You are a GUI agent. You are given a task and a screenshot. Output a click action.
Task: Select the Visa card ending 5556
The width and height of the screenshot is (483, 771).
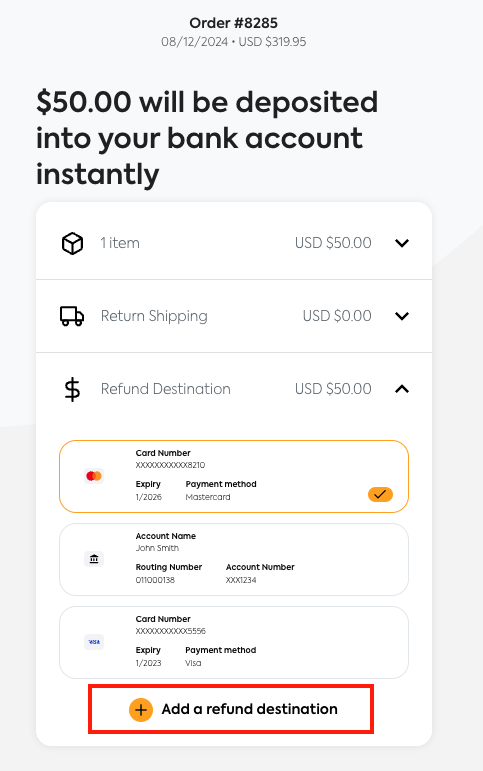coord(234,643)
